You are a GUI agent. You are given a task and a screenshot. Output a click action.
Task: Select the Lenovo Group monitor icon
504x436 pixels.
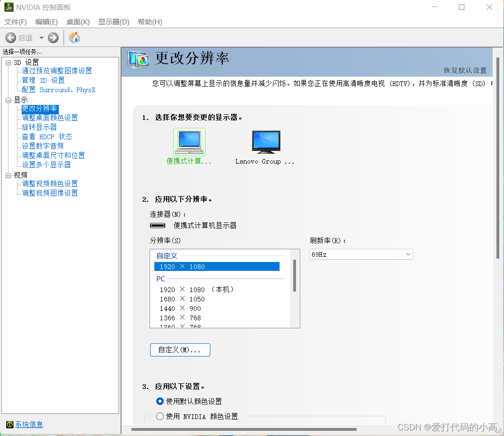click(266, 142)
